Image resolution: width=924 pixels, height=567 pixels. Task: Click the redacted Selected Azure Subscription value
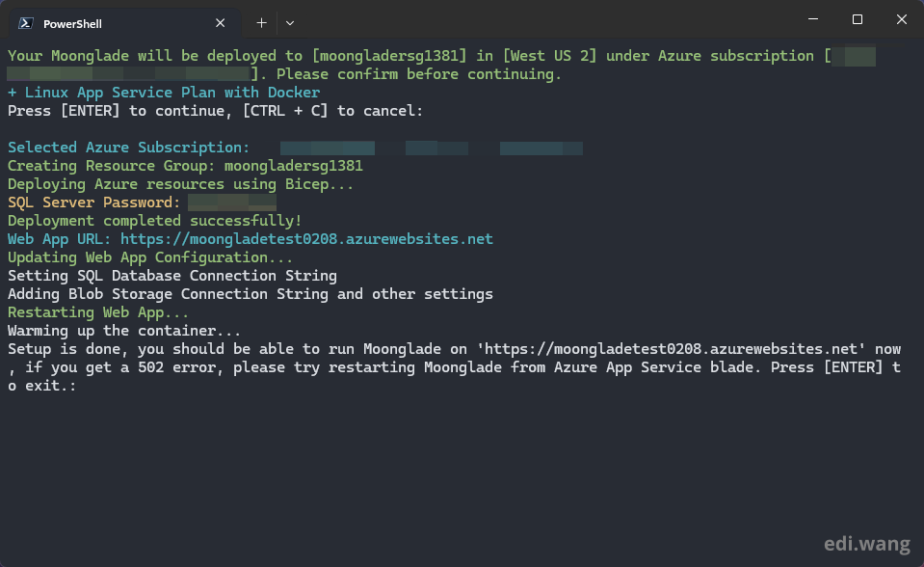430,148
